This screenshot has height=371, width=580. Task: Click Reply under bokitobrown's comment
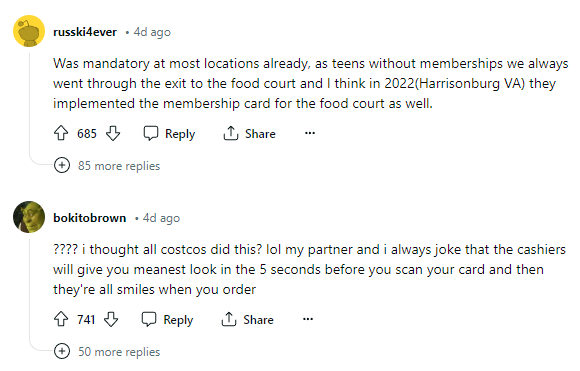168,320
